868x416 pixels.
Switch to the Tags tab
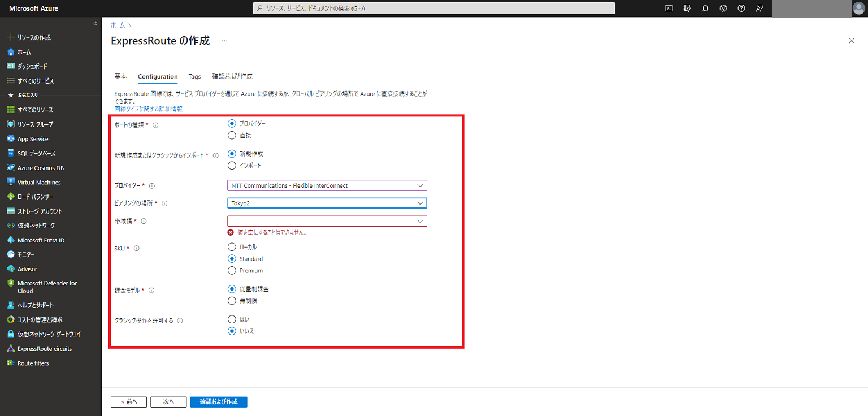tap(194, 76)
